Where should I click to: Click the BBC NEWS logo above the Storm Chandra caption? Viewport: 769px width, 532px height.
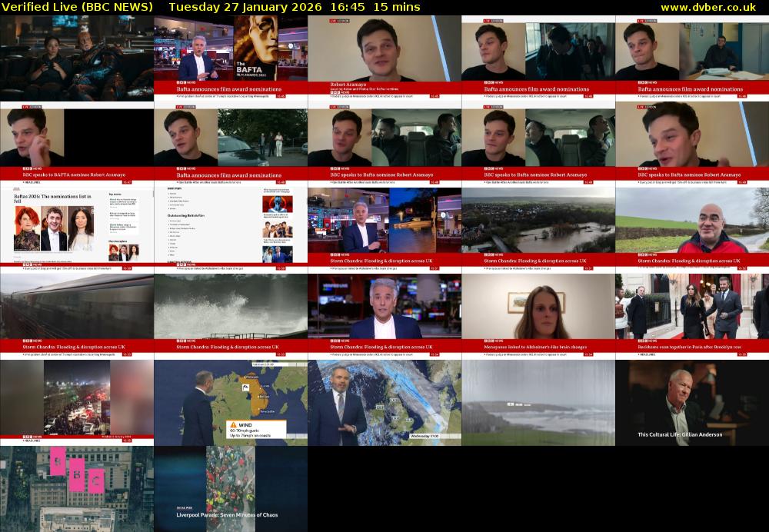[338, 254]
